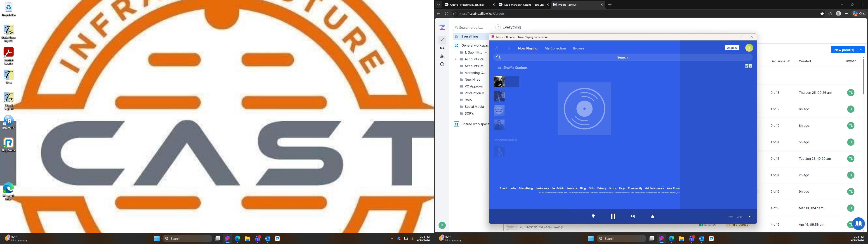The width and height of the screenshot is (868, 244).
Task: Open browser tab search dropdown
Action: (x=438, y=5)
